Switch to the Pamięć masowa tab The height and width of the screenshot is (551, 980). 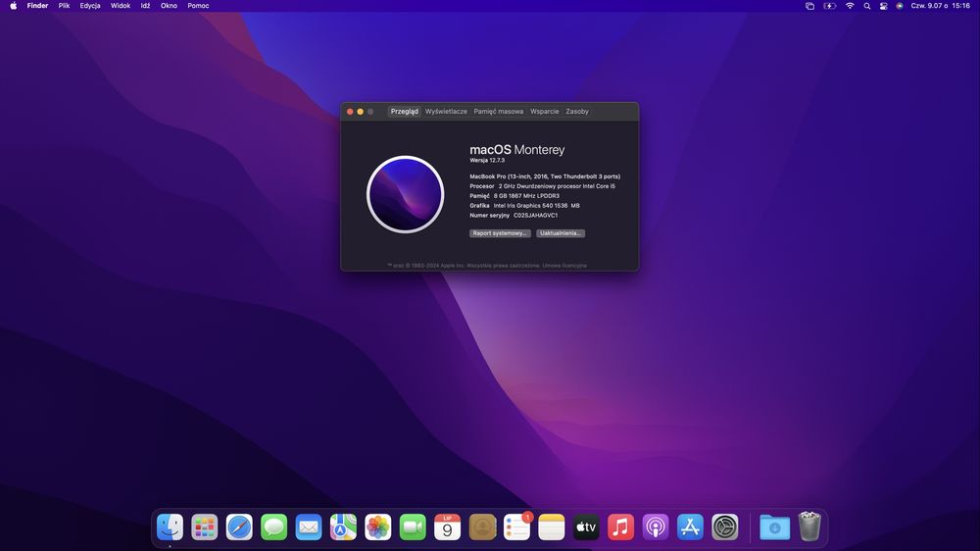[x=499, y=112]
